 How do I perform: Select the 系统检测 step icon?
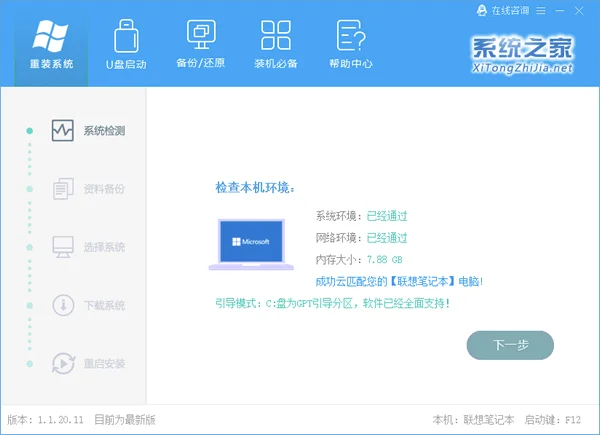click(x=63, y=130)
